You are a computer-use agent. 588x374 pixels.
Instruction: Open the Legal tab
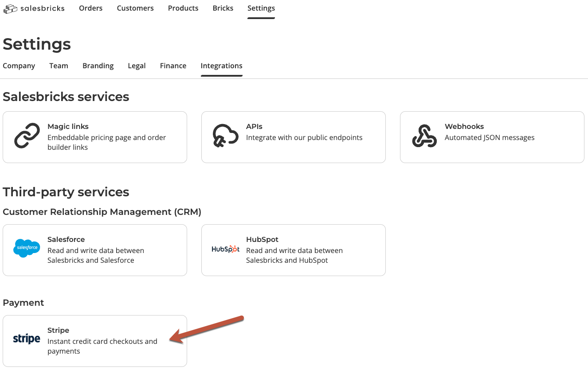click(x=137, y=66)
